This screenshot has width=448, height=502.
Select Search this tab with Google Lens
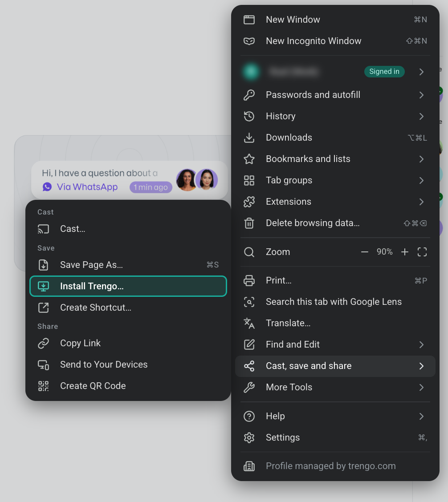tap(335, 302)
